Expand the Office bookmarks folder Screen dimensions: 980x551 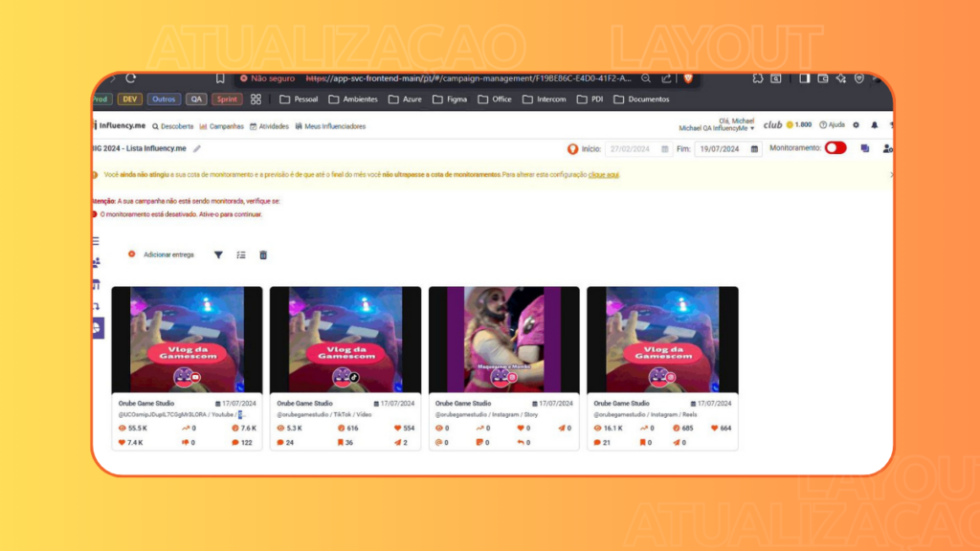(x=495, y=99)
